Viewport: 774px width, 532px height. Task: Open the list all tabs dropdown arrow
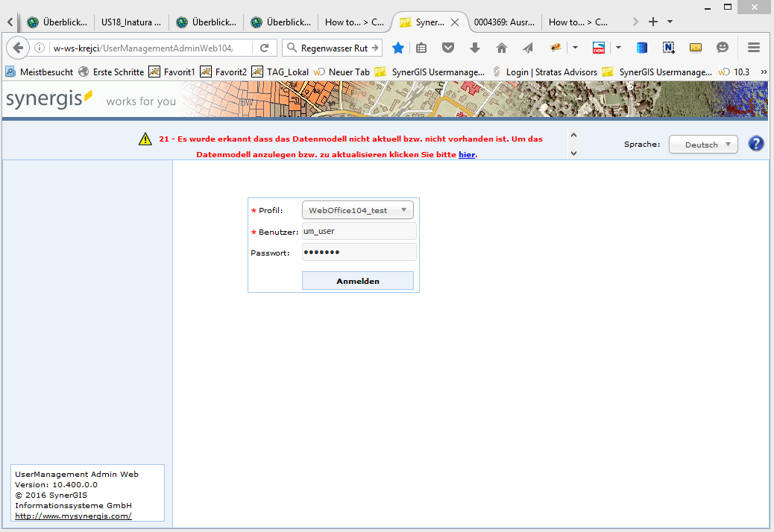coord(670,22)
